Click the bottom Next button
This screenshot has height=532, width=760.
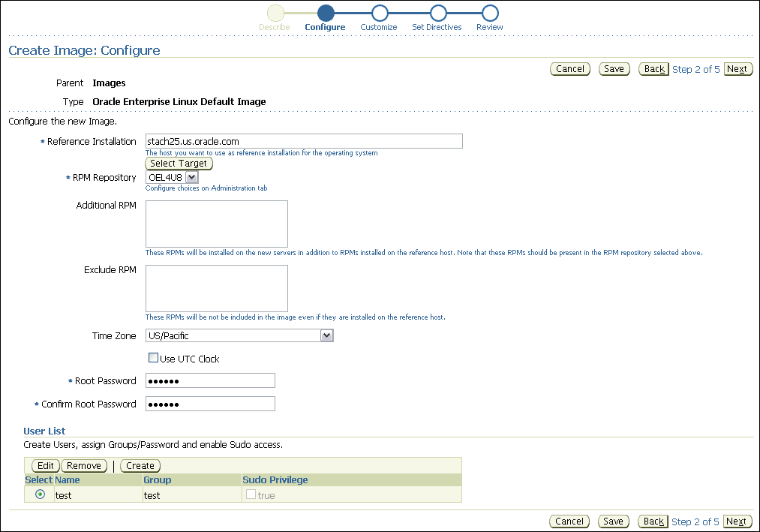pyautogui.click(x=737, y=521)
